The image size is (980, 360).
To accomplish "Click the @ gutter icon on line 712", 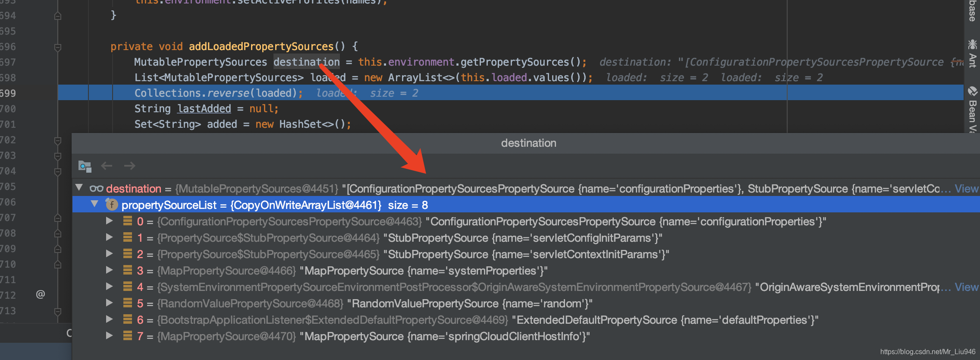I will click(x=41, y=294).
